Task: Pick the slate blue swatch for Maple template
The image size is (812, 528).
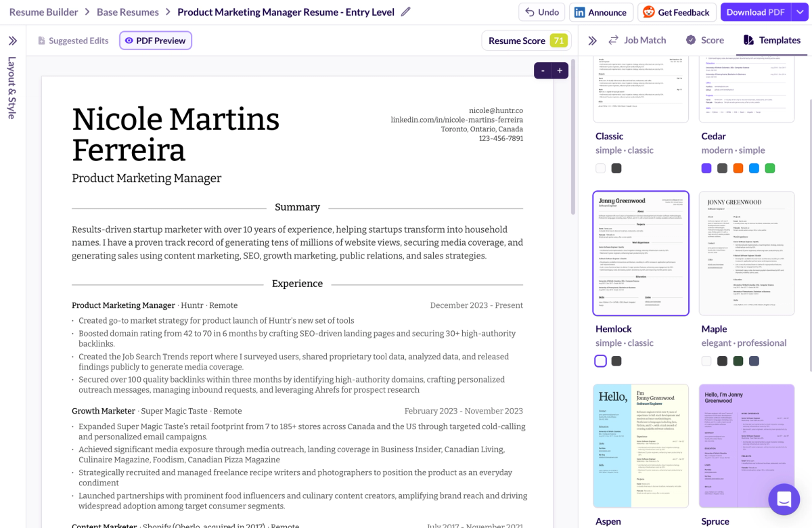Action: [754, 361]
